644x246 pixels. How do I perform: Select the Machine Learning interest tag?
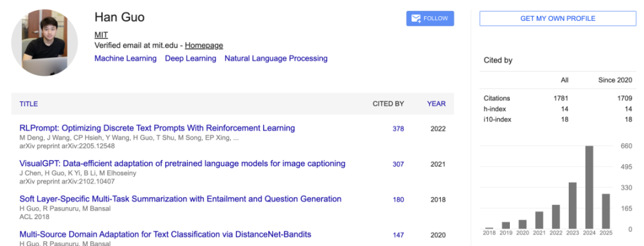click(125, 58)
